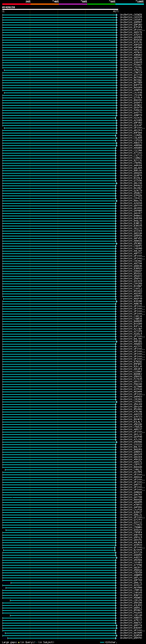The width and height of the screenshot is (146, 644).
Task: Click the green ~80% identity legend segment
Action: coord(101,4)
